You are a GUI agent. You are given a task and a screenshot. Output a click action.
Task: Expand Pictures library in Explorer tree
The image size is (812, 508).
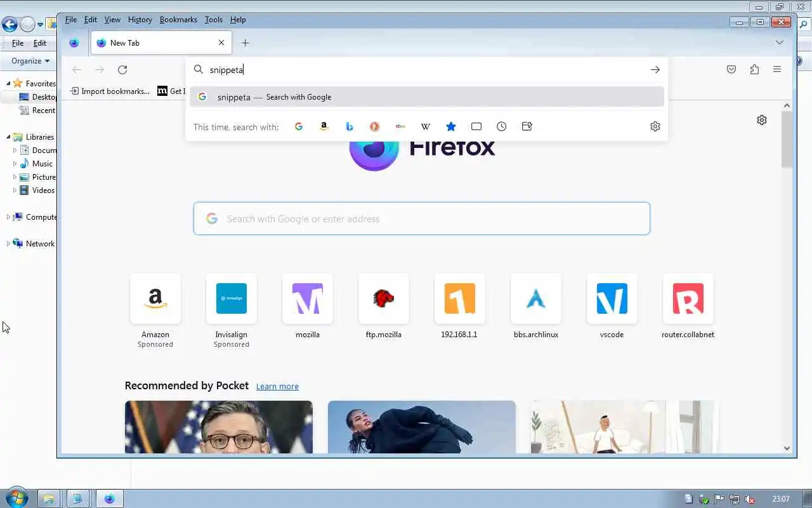point(15,177)
